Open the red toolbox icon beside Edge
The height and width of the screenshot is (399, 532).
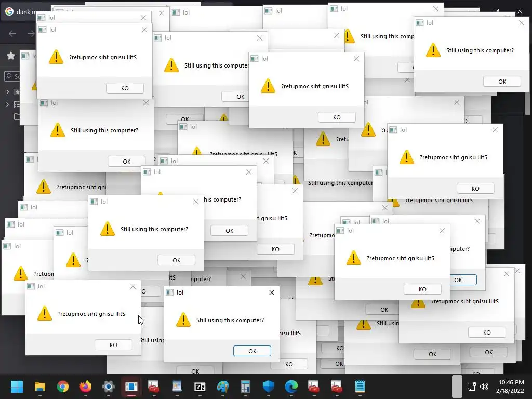[x=313, y=387]
